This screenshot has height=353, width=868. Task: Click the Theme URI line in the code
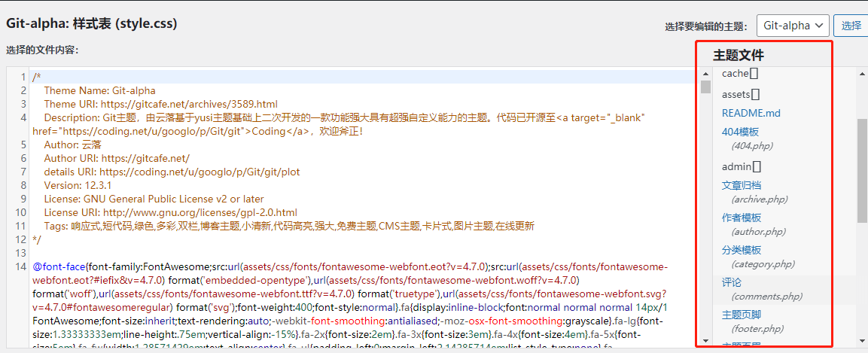tap(160, 104)
